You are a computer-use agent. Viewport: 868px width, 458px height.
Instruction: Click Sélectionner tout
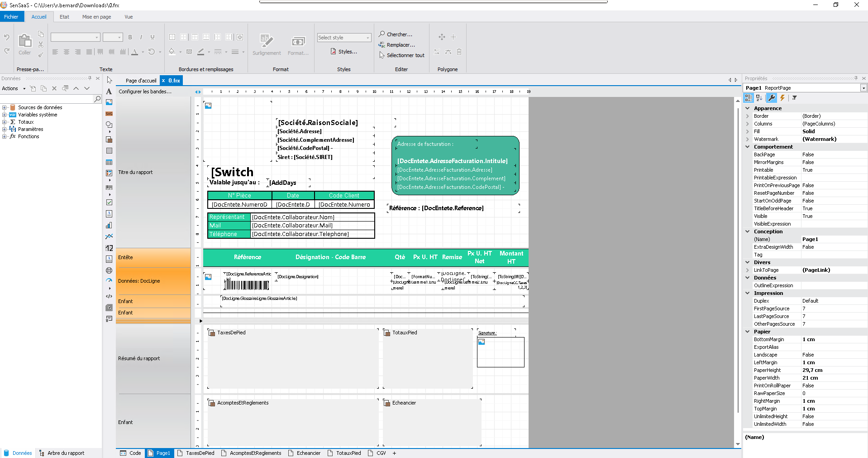402,55
